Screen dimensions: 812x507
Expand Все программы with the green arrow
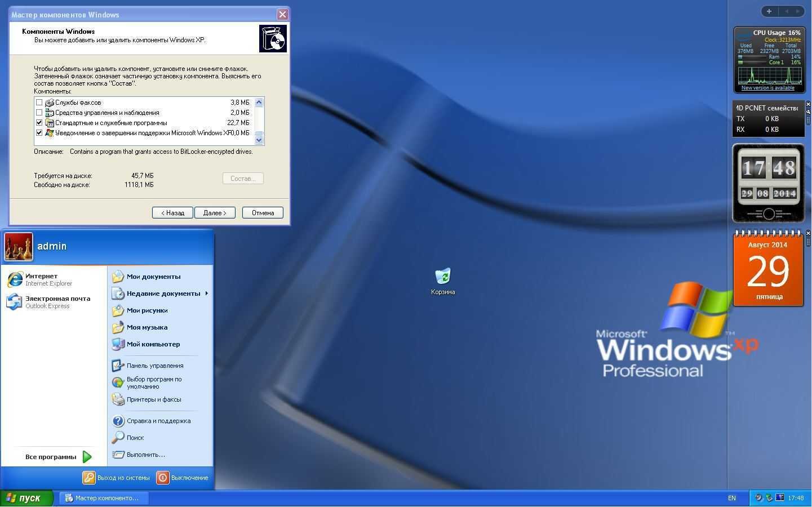point(87,457)
